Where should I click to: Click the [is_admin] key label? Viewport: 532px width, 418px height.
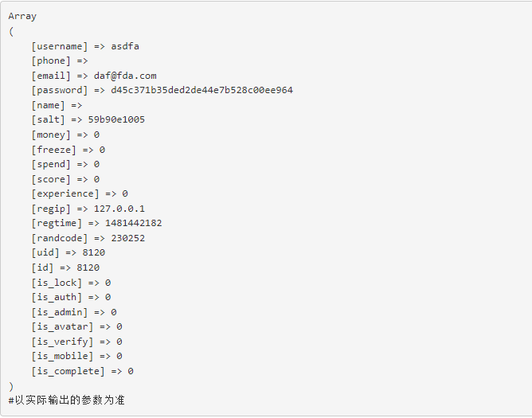point(60,312)
